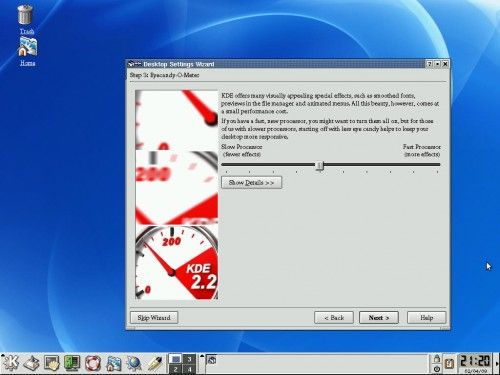
Task: Switch to virtual desktop 2
Action: 175,369
